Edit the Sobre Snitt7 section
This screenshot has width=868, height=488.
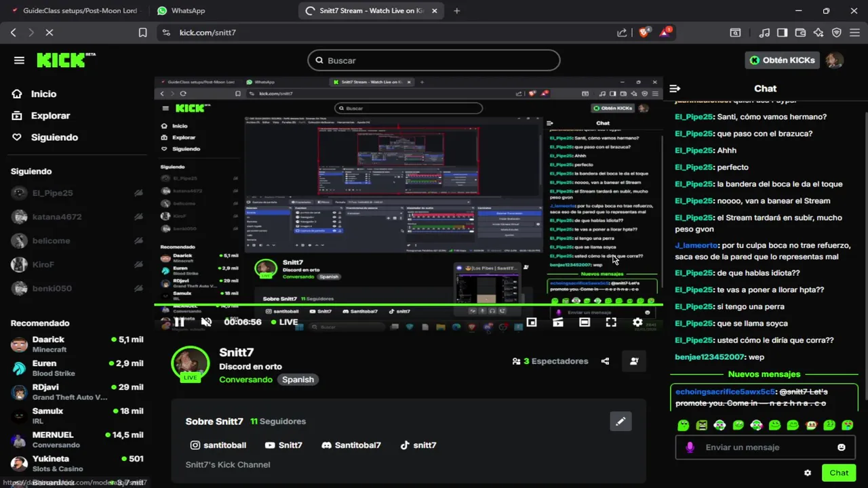(620, 422)
